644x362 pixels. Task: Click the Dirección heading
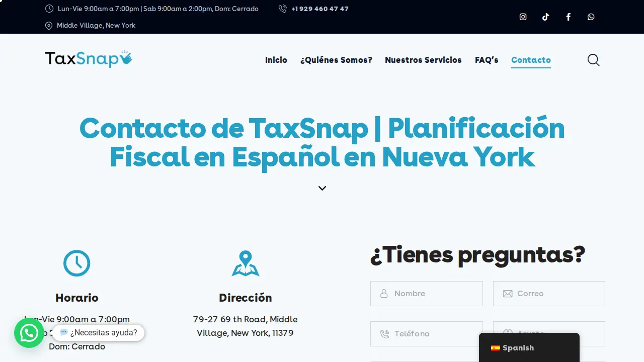[246, 298]
